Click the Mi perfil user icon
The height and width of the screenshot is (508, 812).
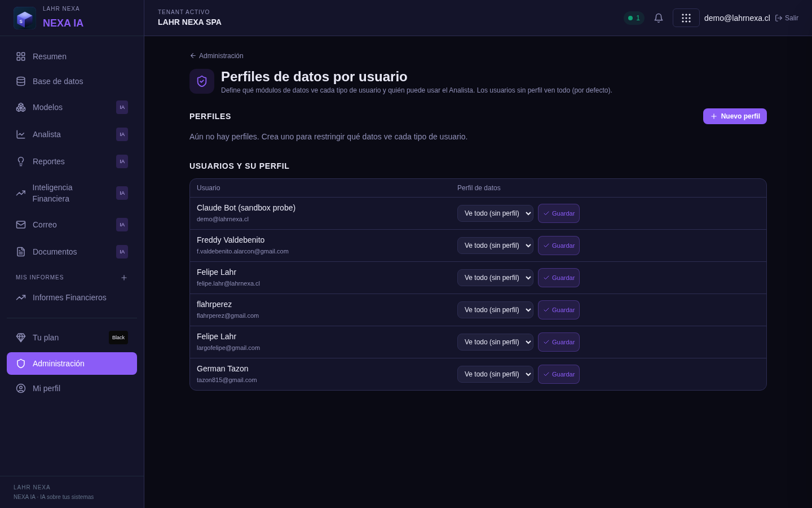click(21, 388)
